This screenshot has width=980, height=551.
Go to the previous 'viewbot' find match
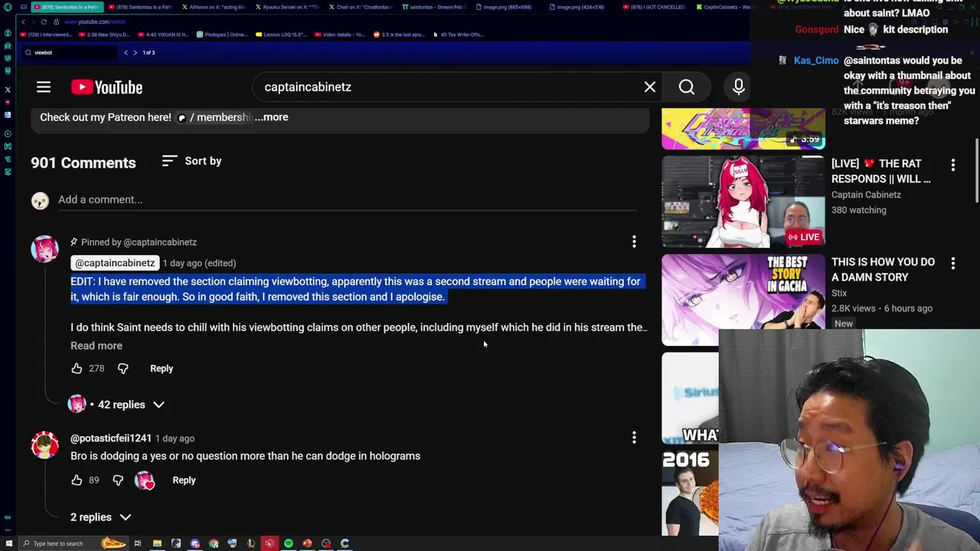pyautogui.click(x=126, y=53)
